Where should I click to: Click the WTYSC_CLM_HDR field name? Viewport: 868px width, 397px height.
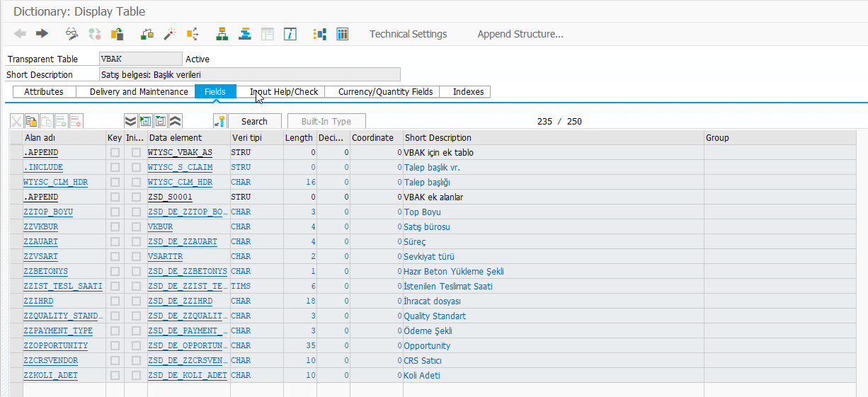pos(56,182)
